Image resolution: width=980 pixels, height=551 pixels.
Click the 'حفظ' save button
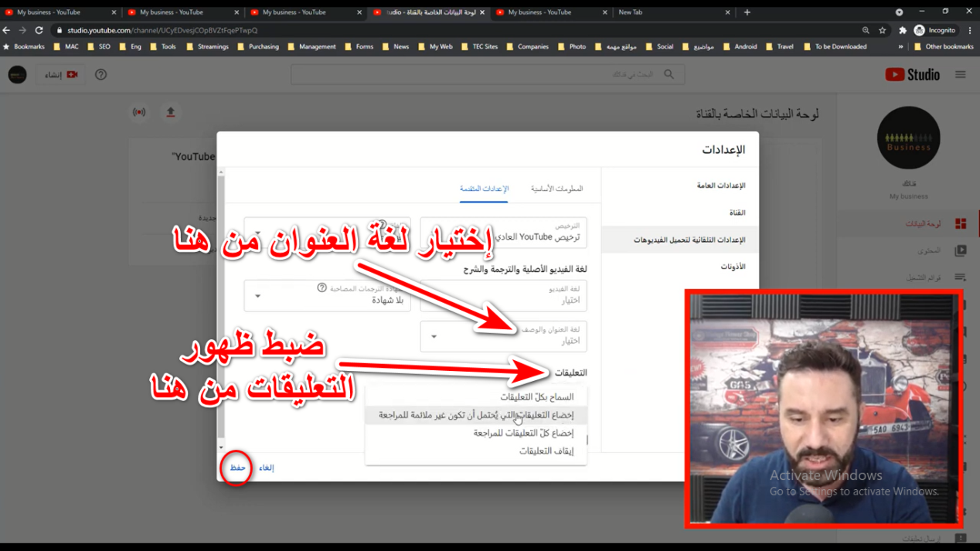237,468
